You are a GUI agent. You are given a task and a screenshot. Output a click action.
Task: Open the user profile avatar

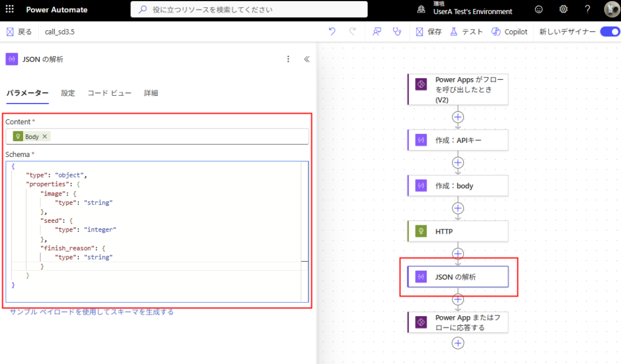(610, 10)
